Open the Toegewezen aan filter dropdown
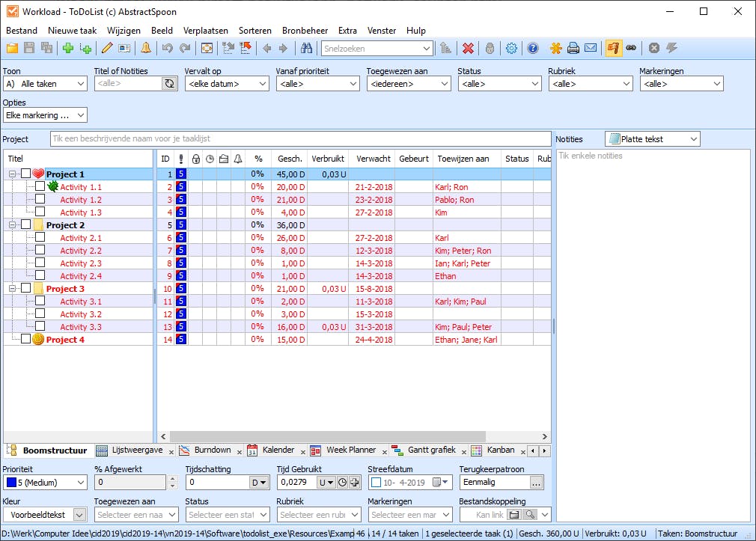The image size is (756, 541). click(408, 84)
